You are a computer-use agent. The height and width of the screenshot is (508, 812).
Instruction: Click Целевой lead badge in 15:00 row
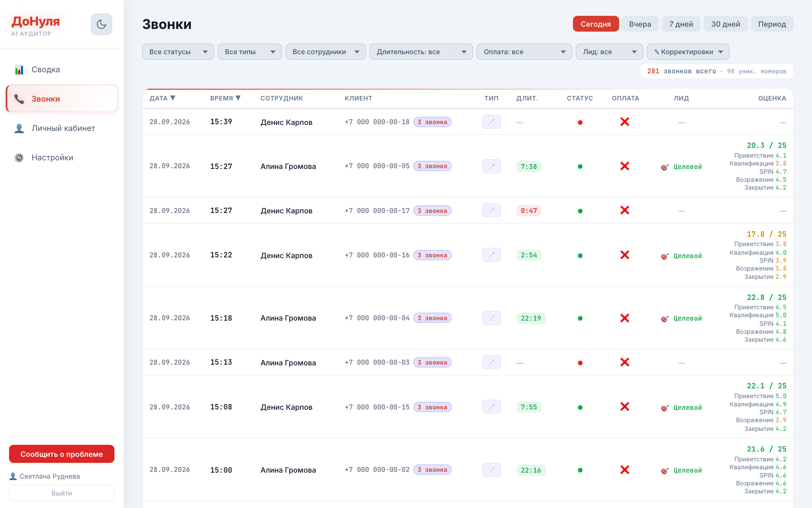(682, 470)
